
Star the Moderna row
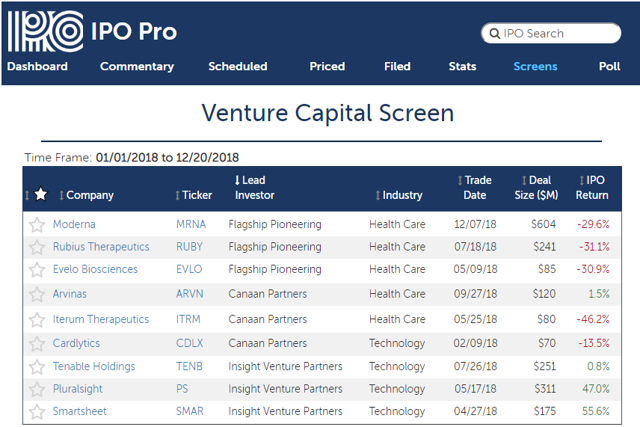tap(37, 225)
